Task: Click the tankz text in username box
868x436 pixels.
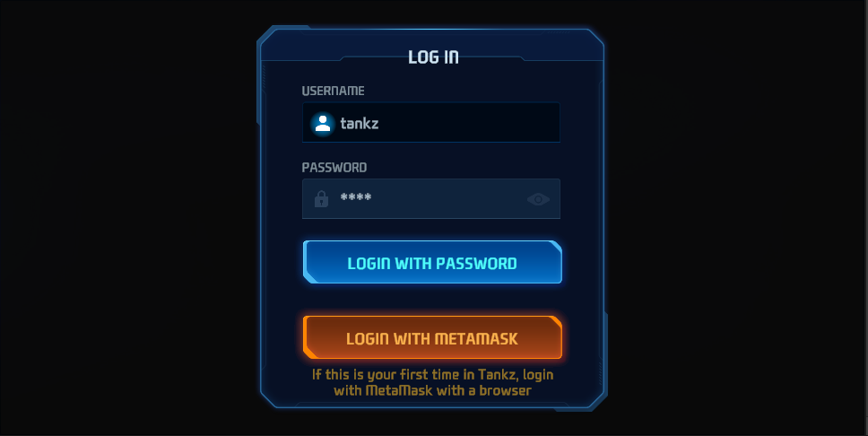Action: coord(360,123)
